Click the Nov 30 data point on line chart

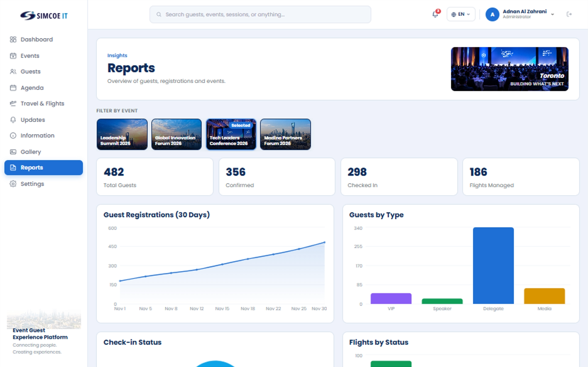coord(324,242)
